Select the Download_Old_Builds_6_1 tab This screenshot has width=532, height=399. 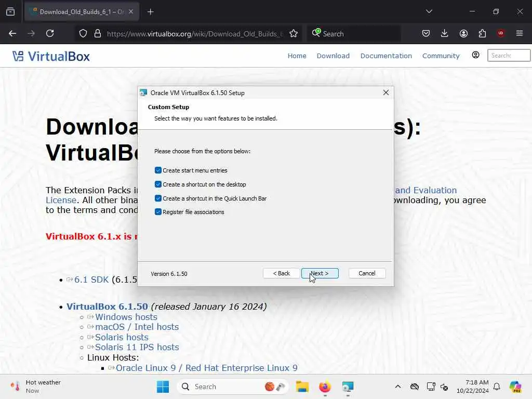pos(82,12)
